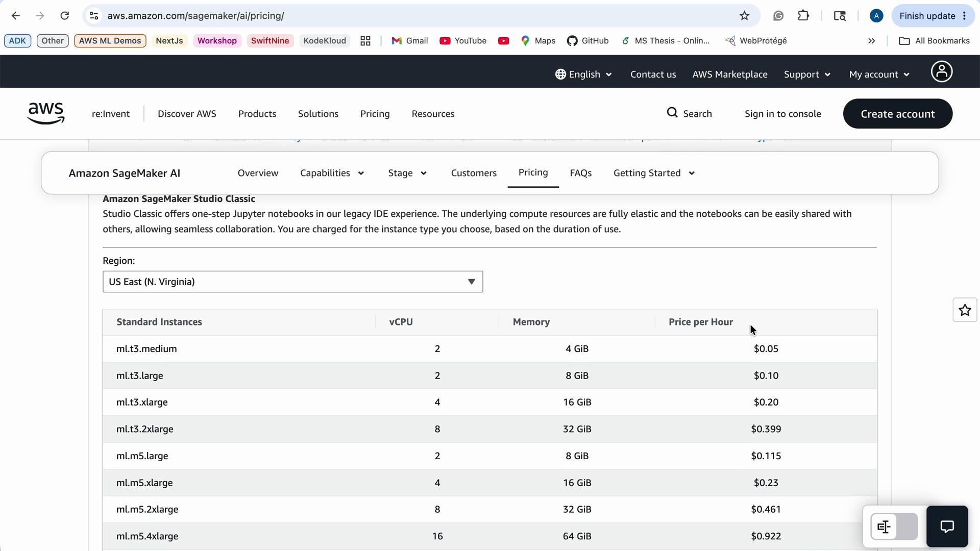
Task: Open the GitHub bookmark
Action: pos(587,41)
